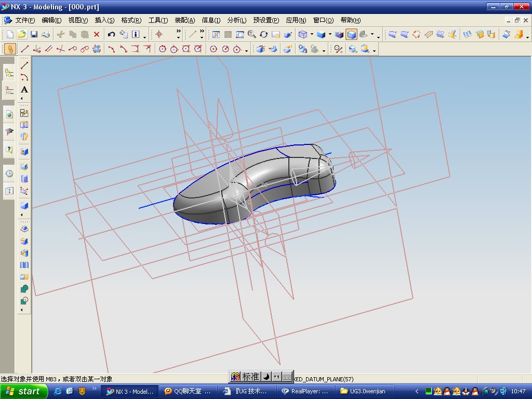The height and width of the screenshot is (399, 532).
Task: Click the Print icon in toolbar
Action: (46, 34)
